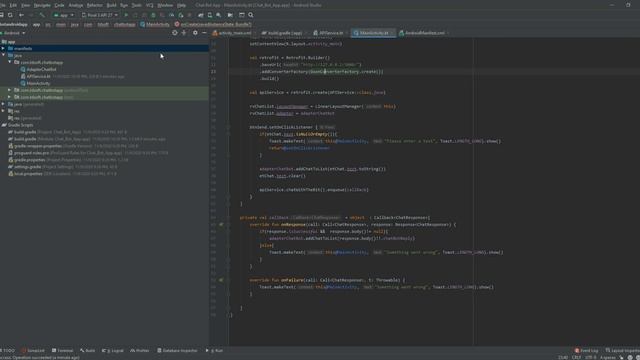Click the Debug app bug icon
This screenshot has height=360, width=640.
(153, 15)
